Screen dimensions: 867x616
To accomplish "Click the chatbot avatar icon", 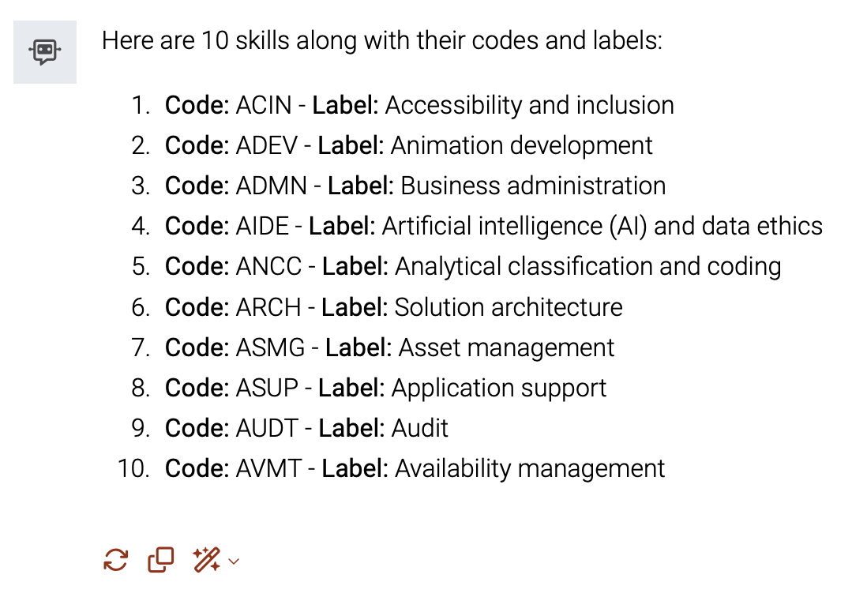I will pyautogui.click(x=45, y=52).
